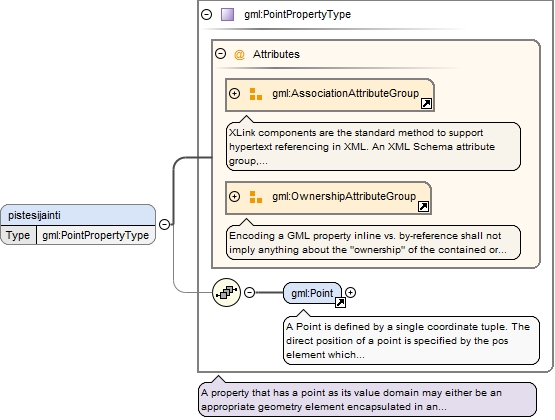
Task: Collapse the Attributes section
Action: click(x=221, y=54)
